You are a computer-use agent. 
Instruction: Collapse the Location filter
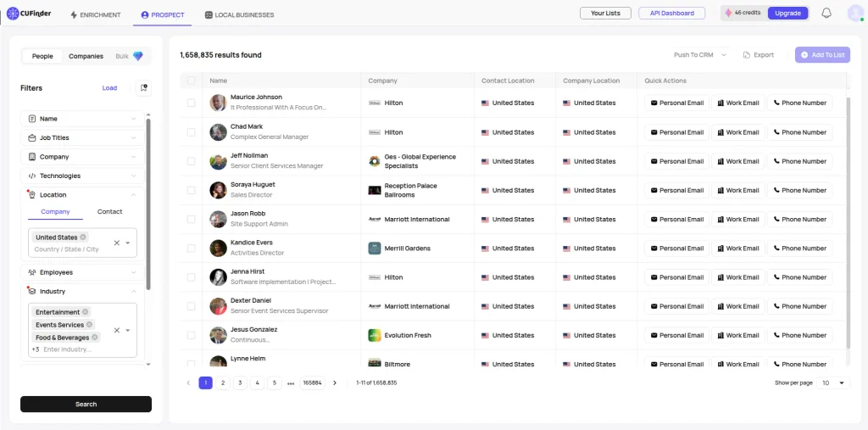[x=82, y=195]
